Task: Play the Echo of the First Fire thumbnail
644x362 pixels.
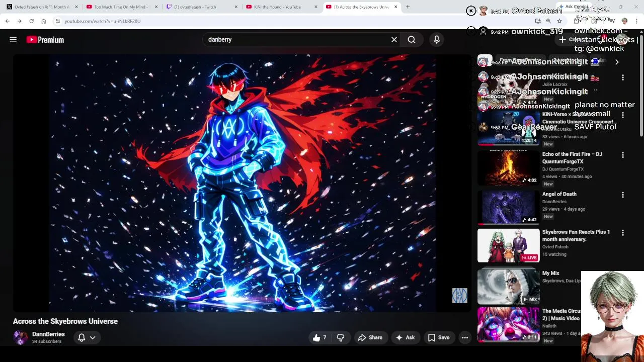Action: pos(508,167)
